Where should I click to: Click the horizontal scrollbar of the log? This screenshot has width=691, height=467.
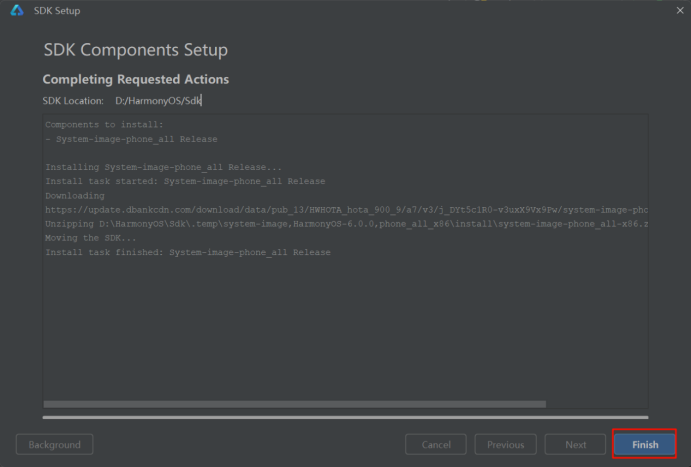[x=294, y=404]
